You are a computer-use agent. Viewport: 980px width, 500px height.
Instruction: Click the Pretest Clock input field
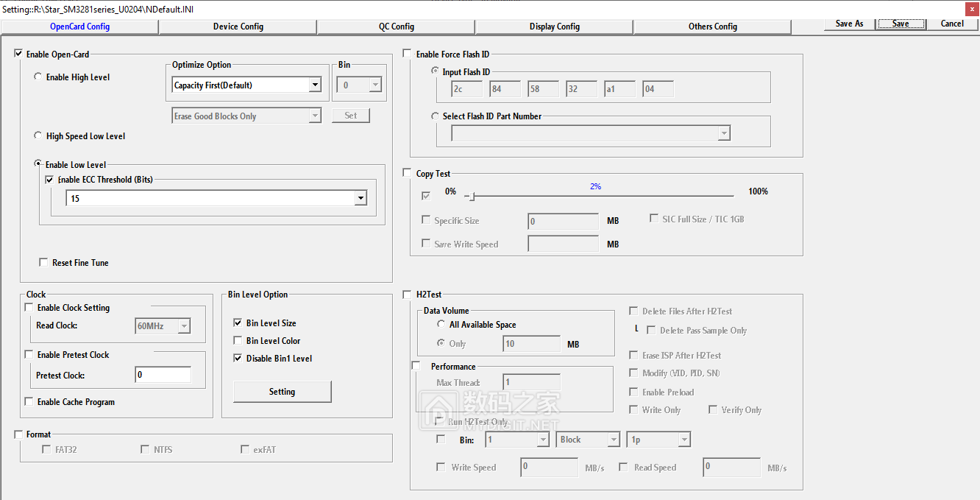(x=163, y=376)
